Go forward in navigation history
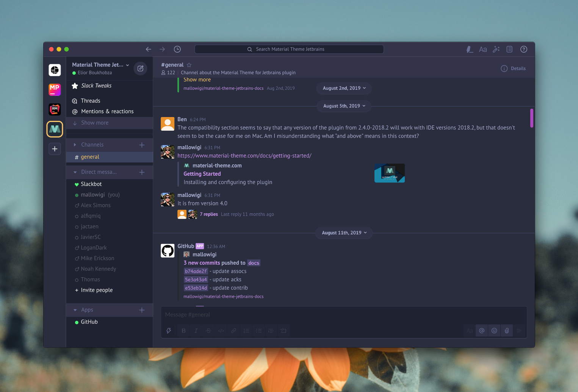 [162, 49]
